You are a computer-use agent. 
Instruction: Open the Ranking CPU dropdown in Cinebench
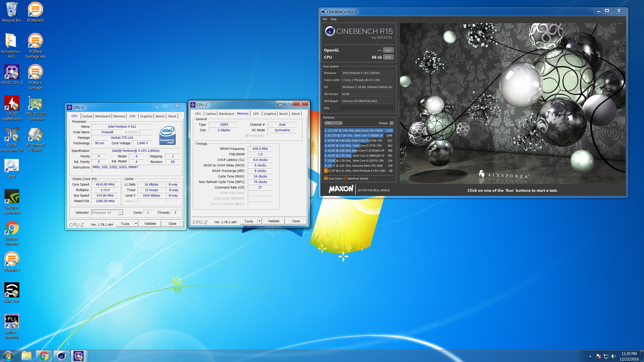333,123
